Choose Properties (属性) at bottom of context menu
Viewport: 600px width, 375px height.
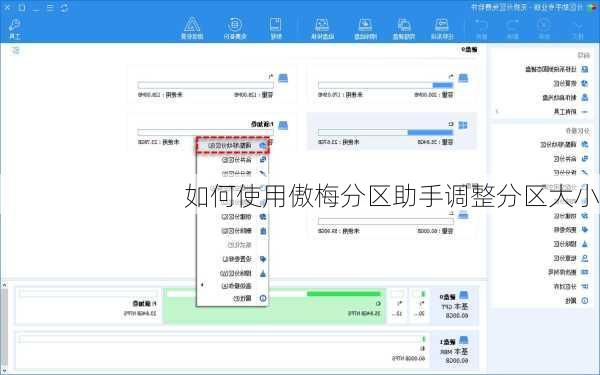tap(233, 298)
